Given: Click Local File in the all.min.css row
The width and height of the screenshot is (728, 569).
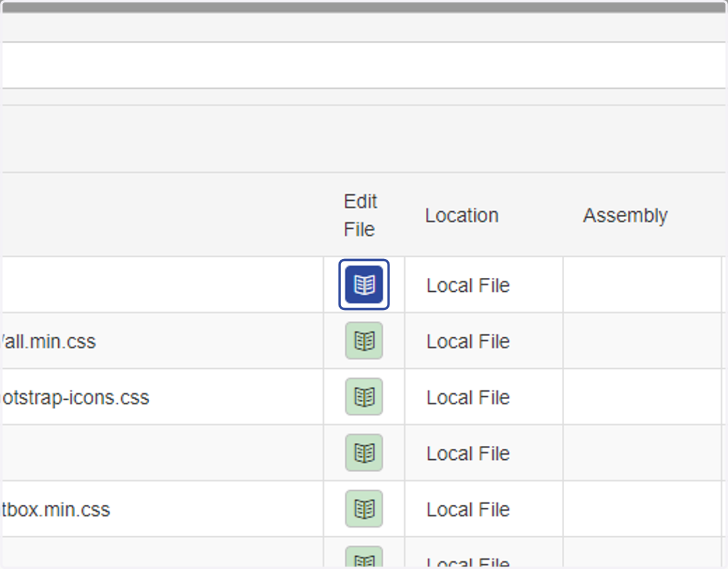Looking at the screenshot, I should 468,342.
